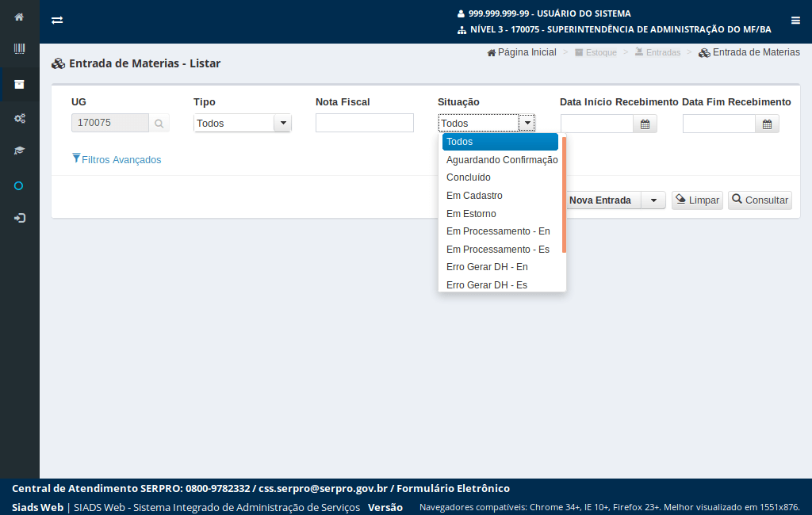Select the barcode icon in sidebar
The image size is (812, 515).
19,48
